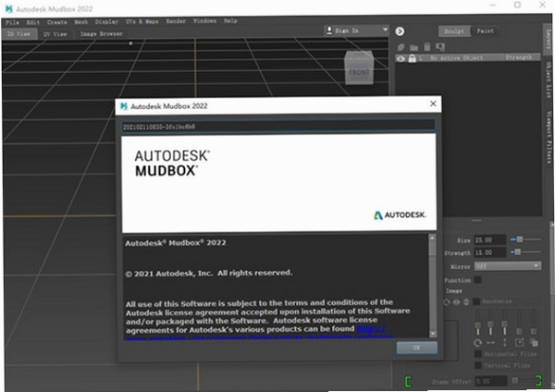
Task: Click the circled arrow icon beside Sign In
Action: pyautogui.click(x=400, y=31)
